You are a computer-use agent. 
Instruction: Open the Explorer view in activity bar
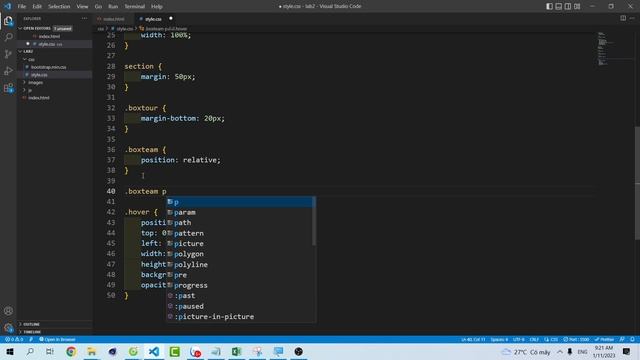click(8, 21)
